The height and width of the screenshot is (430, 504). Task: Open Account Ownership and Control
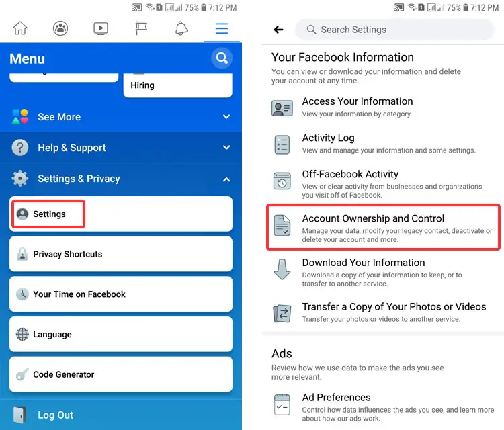383,227
